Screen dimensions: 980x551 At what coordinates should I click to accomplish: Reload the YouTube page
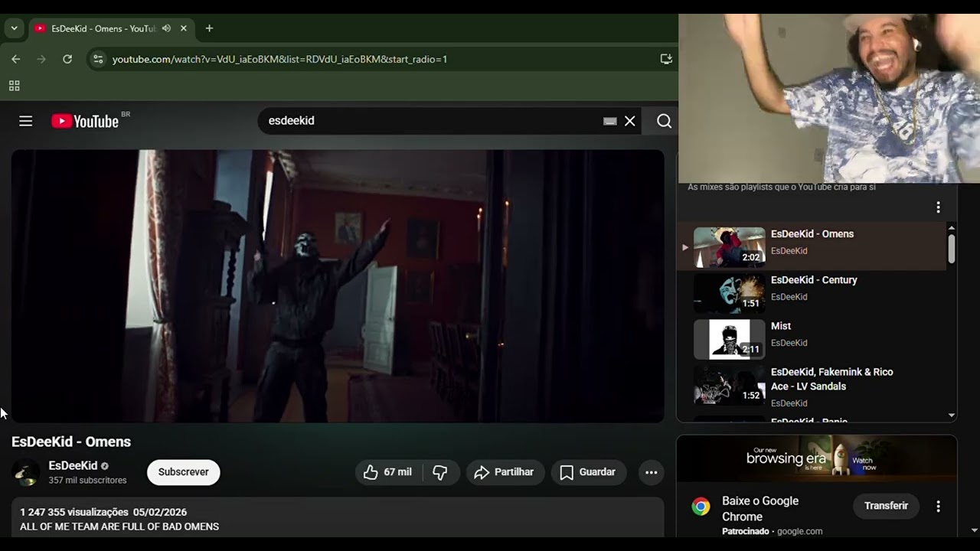coord(67,59)
